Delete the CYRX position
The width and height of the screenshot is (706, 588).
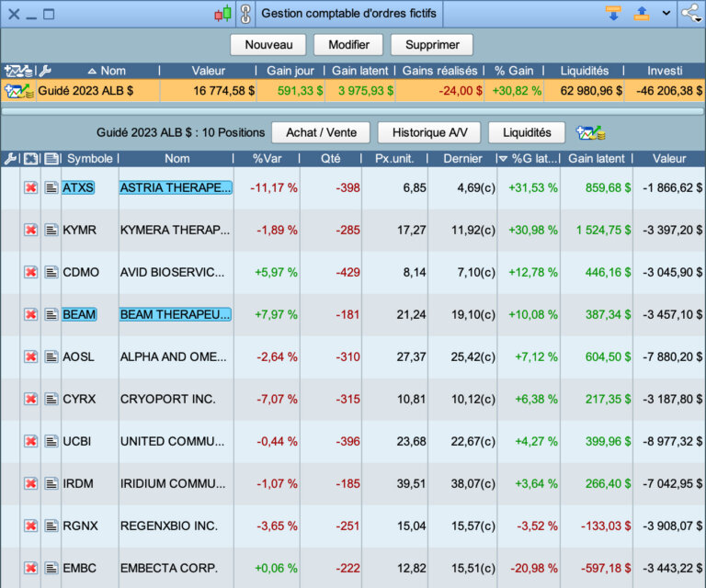(30, 399)
